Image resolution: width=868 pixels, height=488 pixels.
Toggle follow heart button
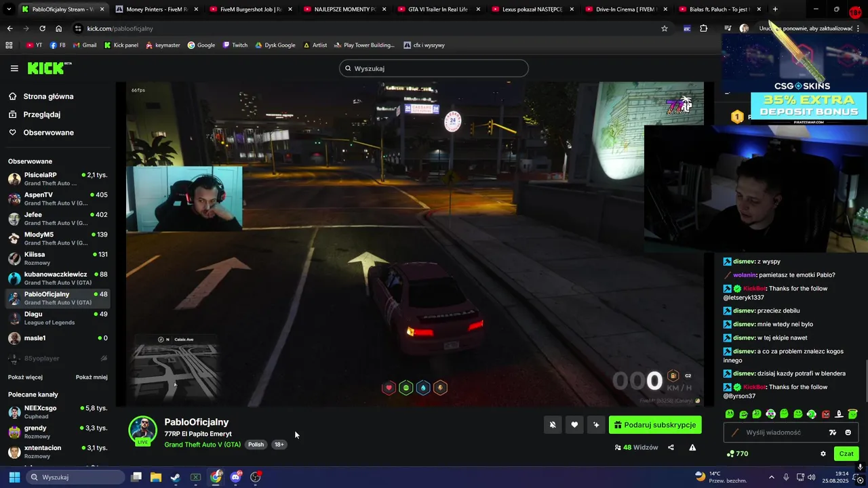(x=574, y=425)
